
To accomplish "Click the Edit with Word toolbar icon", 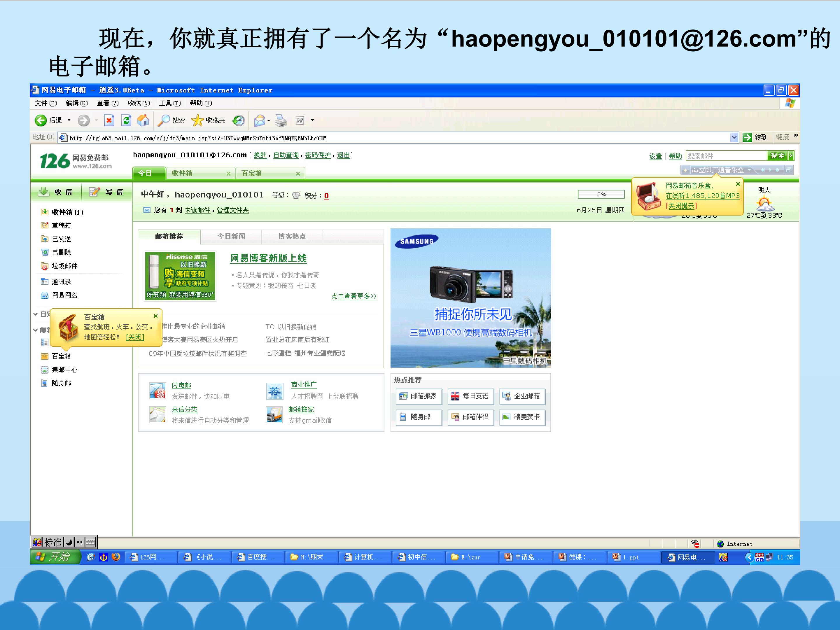I will pyautogui.click(x=300, y=120).
